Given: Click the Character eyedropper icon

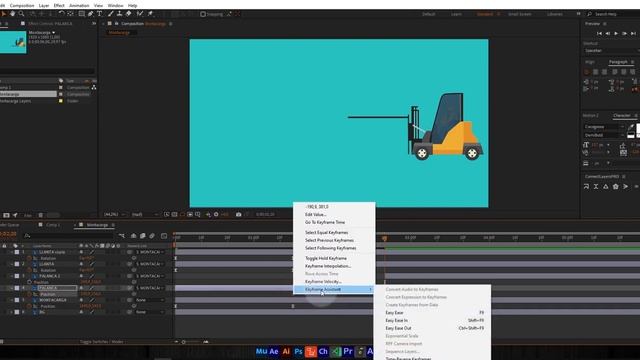Looking at the screenshot, I should point(631,128).
